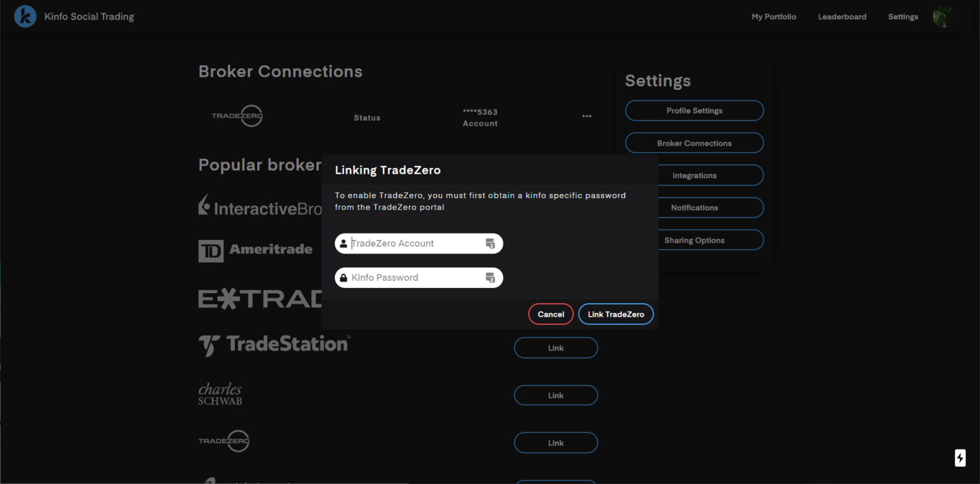Select the TradeZero logo under Broker Connections
Screen dimensions: 980x484
237,116
